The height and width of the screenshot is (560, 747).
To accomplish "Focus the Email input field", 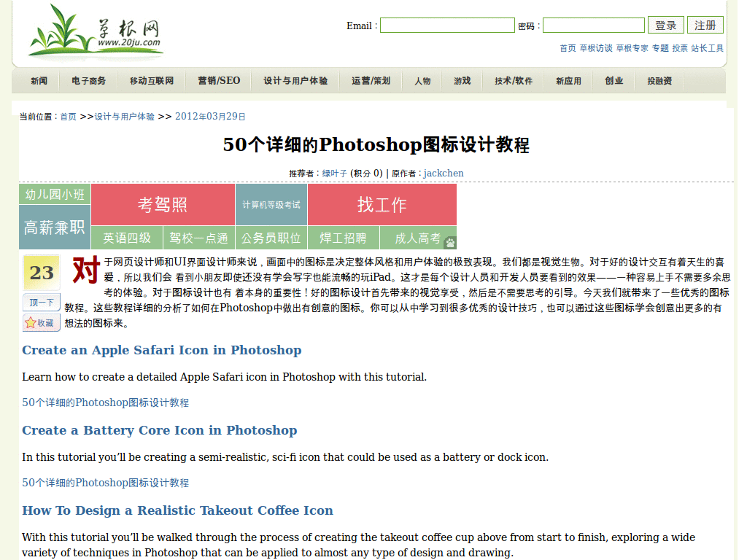I will tap(447, 26).
